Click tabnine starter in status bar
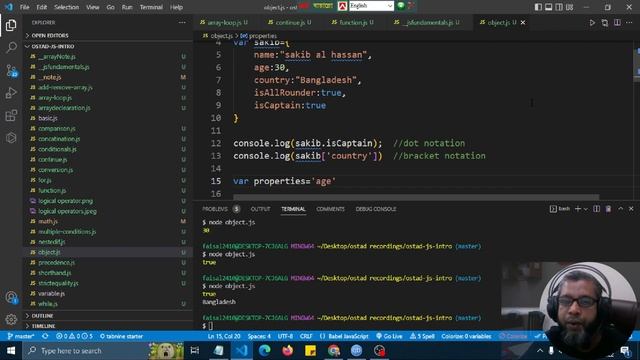 tap(121, 336)
